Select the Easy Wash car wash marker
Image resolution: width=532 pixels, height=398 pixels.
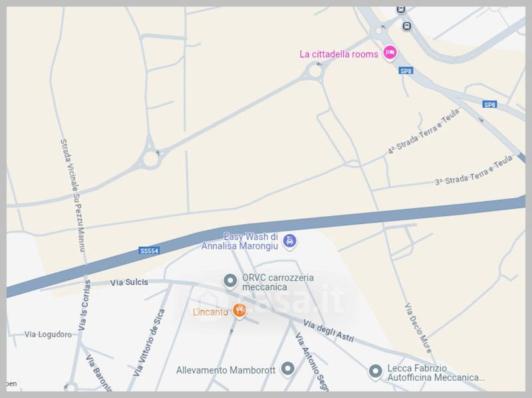(x=289, y=242)
